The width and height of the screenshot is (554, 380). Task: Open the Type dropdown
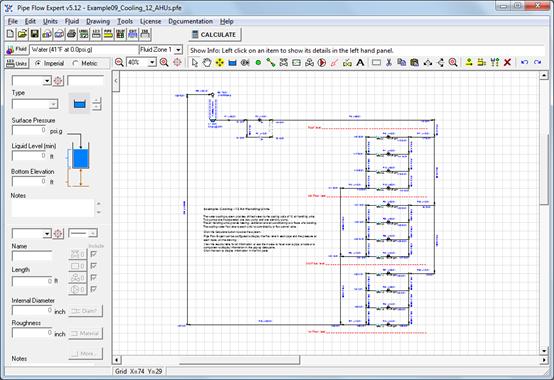(53, 104)
